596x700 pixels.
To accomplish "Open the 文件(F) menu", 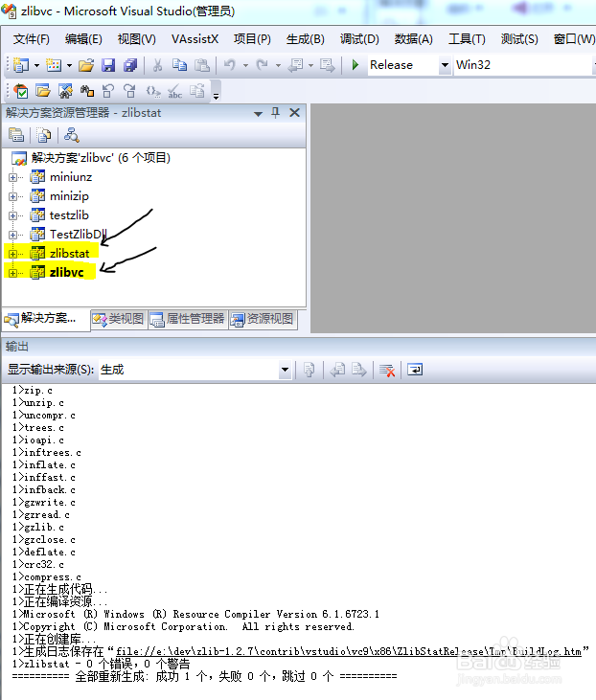I will [x=32, y=39].
